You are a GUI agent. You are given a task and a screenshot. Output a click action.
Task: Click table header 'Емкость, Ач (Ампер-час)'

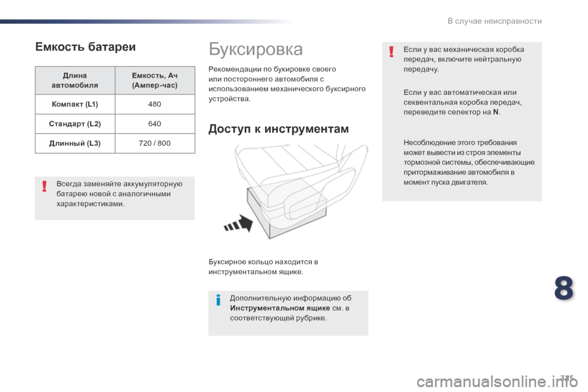155,80
